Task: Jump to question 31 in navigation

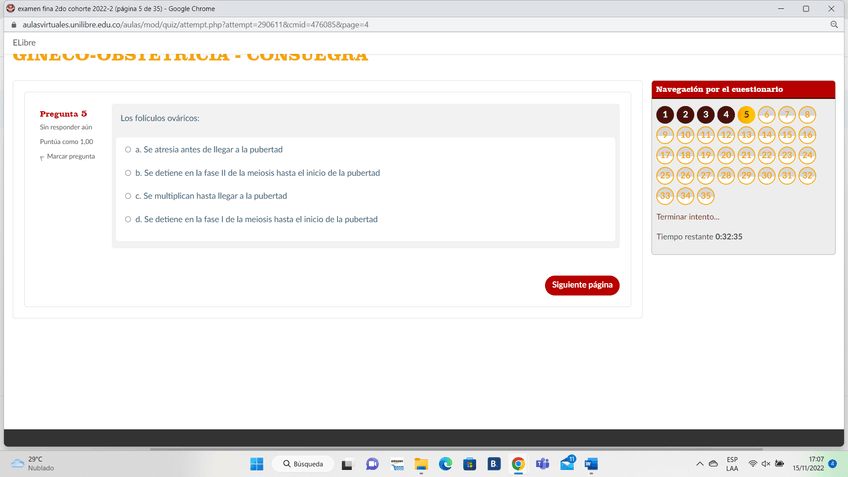Action: click(x=787, y=176)
